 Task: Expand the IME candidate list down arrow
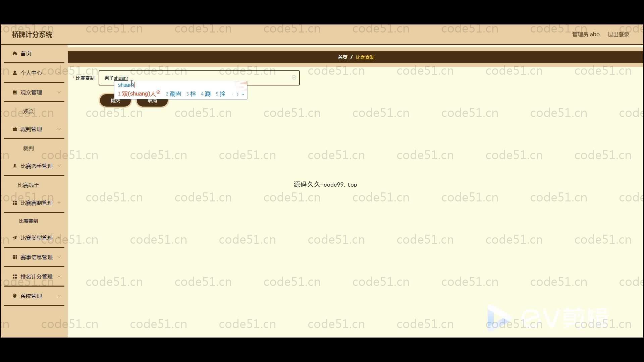pyautogui.click(x=243, y=95)
